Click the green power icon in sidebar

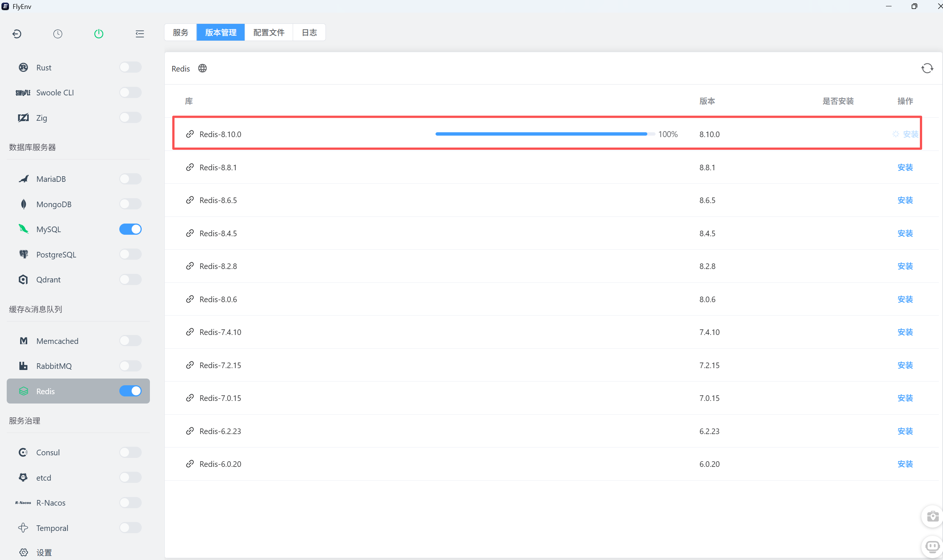[98, 34]
